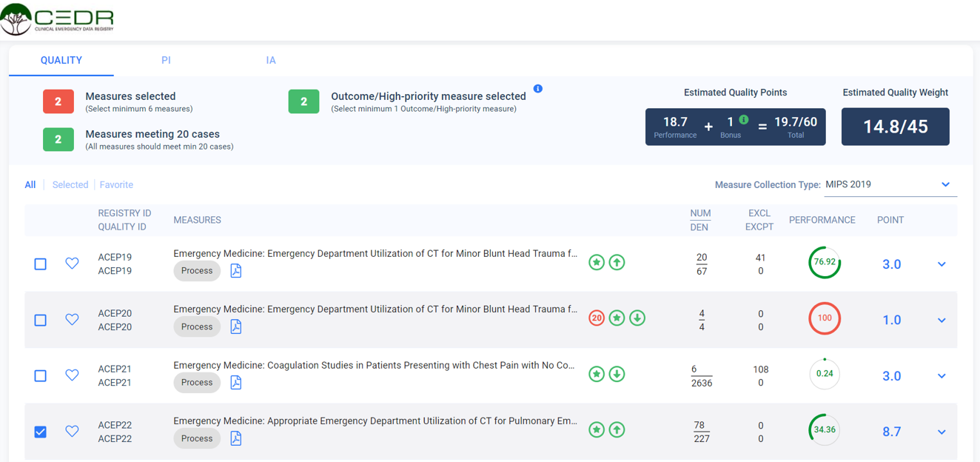The image size is (980, 462).
Task: Click the down arrow icon for ACEP21
Action: 617,374
